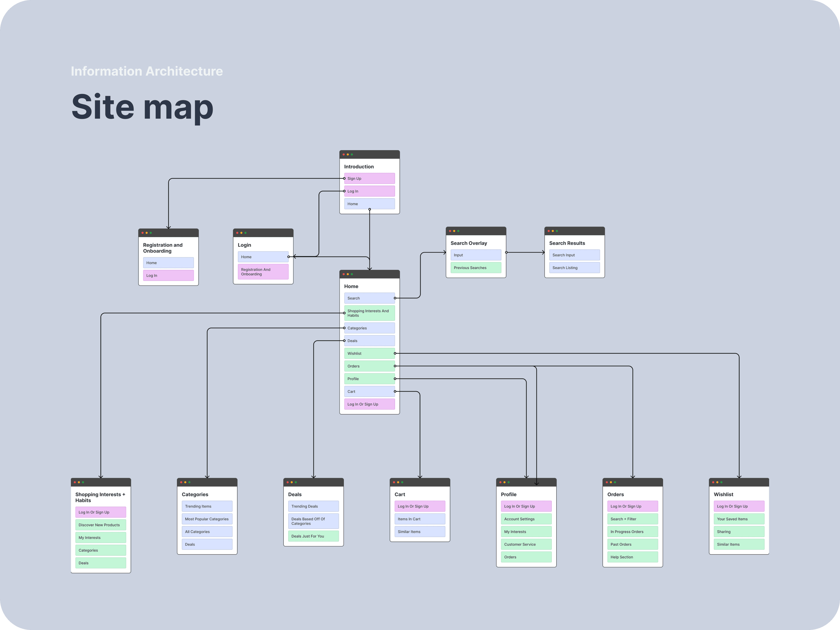Image resolution: width=840 pixels, height=630 pixels.
Task: Click Registration And Onboarding under Login
Action: [x=263, y=271]
